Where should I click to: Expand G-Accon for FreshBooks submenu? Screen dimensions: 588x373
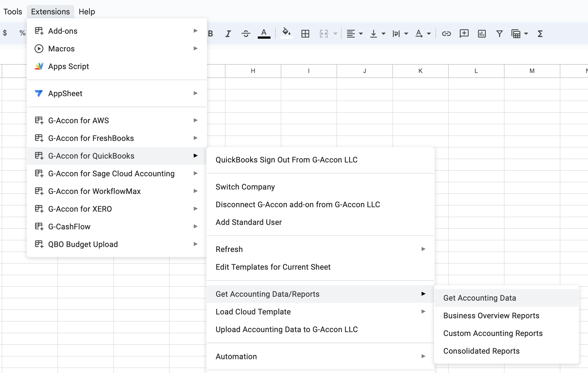coord(117,138)
